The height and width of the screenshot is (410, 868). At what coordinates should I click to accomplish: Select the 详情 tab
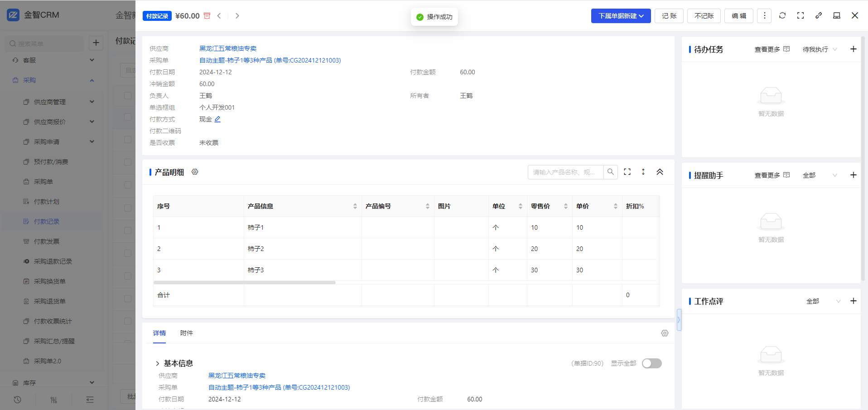tap(159, 333)
